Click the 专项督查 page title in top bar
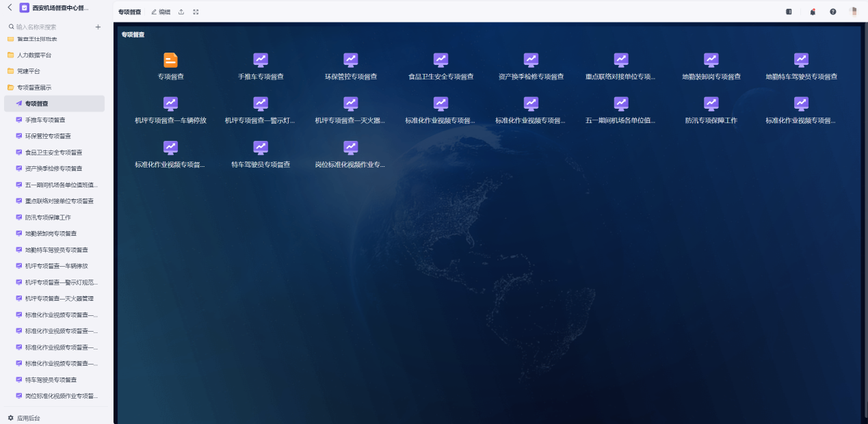Image resolution: width=868 pixels, height=424 pixels. click(130, 12)
